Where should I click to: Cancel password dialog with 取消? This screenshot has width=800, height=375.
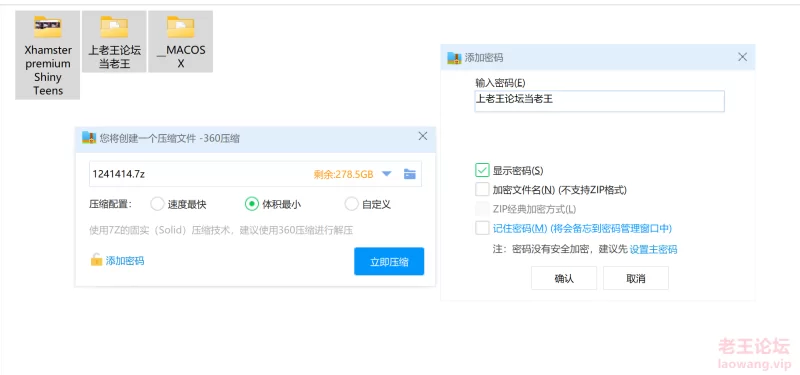(x=636, y=279)
